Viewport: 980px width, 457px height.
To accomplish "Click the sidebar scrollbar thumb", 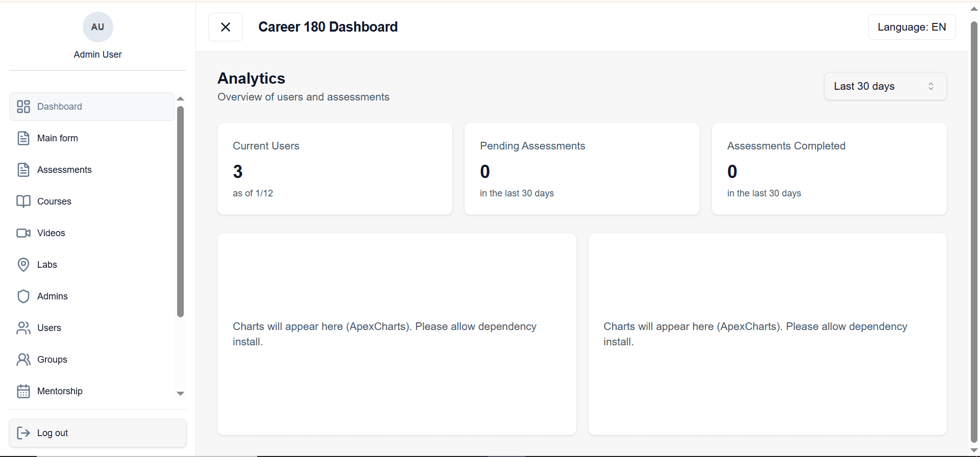I will coord(180,212).
